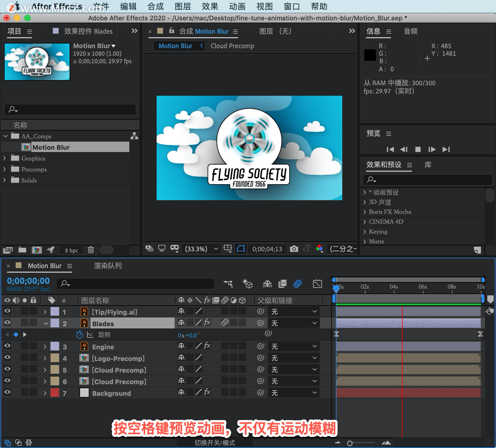Viewport: 496px width, 448px height.
Task: Toggle transparency grid mask icon in viewer
Action: click(241, 249)
